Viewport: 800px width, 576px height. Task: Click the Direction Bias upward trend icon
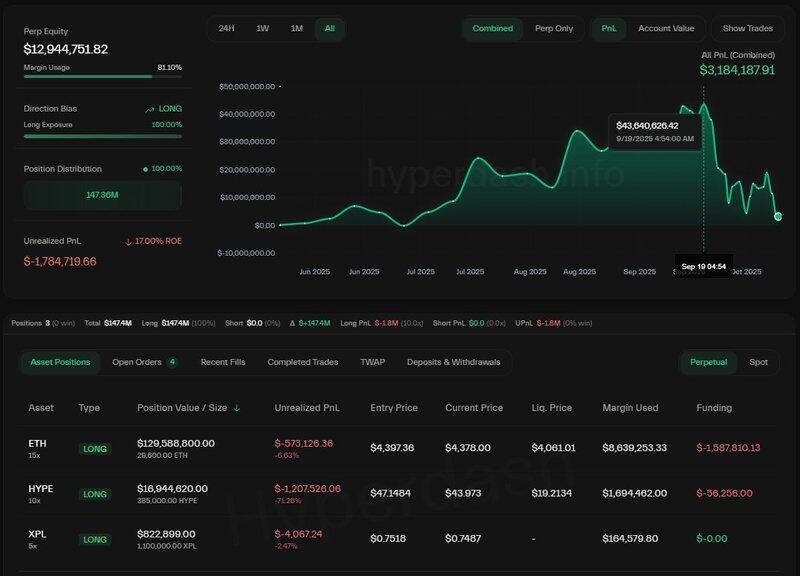[x=149, y=109]
